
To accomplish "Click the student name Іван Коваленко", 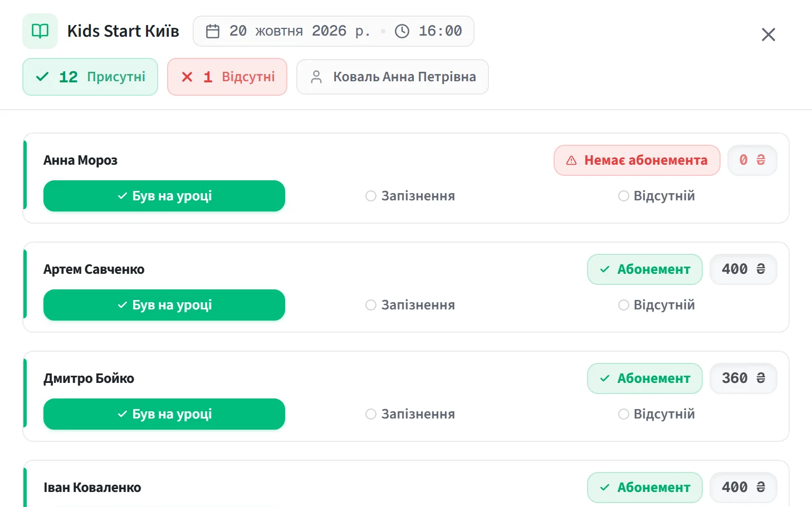I will point(92,488).
